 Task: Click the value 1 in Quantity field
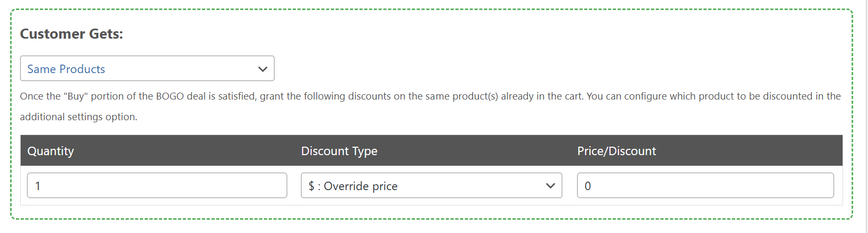[38, 186]
